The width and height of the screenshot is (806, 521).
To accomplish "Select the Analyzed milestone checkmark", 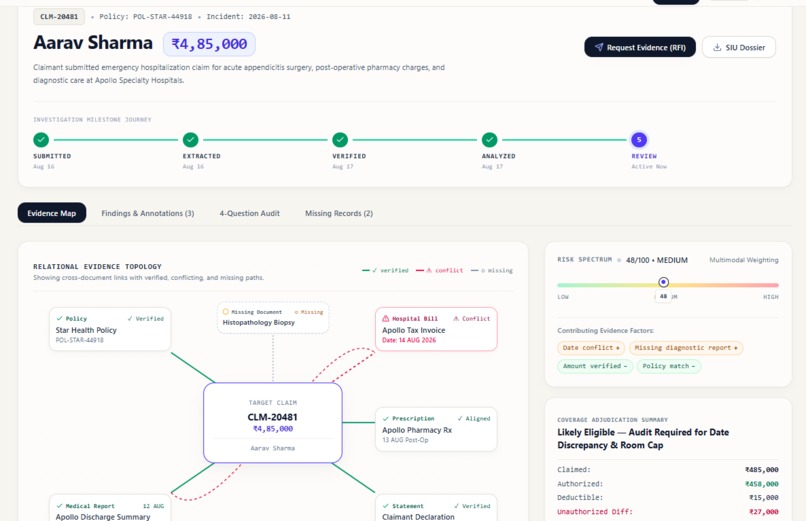I will click(490, 140).
